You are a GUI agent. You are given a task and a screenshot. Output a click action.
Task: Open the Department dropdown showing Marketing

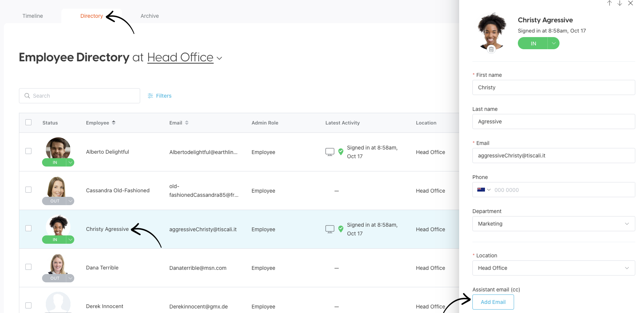pos(553,224)
